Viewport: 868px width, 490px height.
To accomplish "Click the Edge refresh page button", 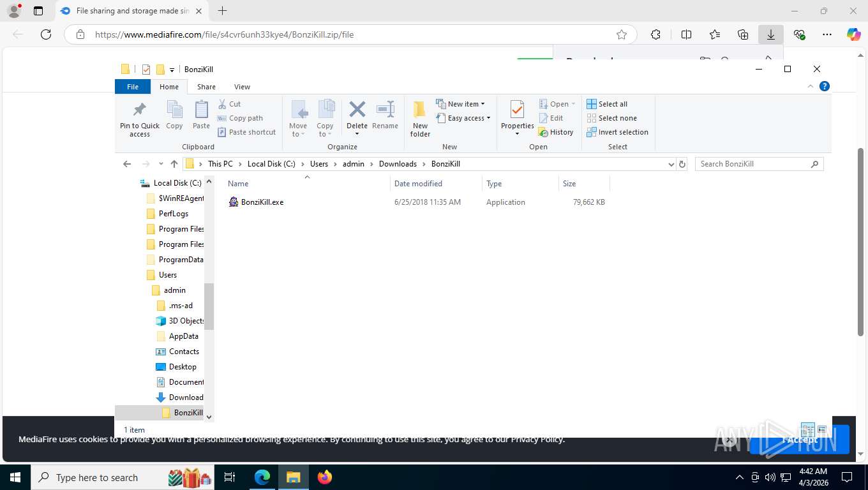I will tap(45, 34).
